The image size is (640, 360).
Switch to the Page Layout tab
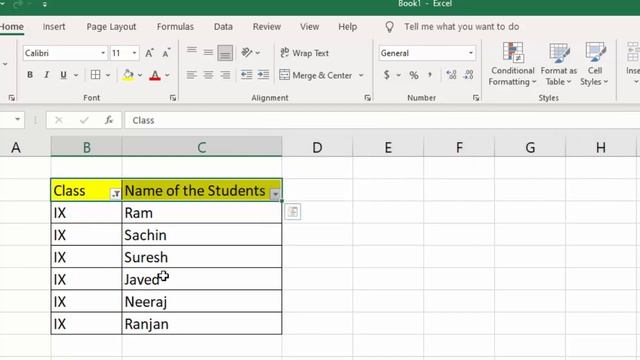tap(111, 27)
